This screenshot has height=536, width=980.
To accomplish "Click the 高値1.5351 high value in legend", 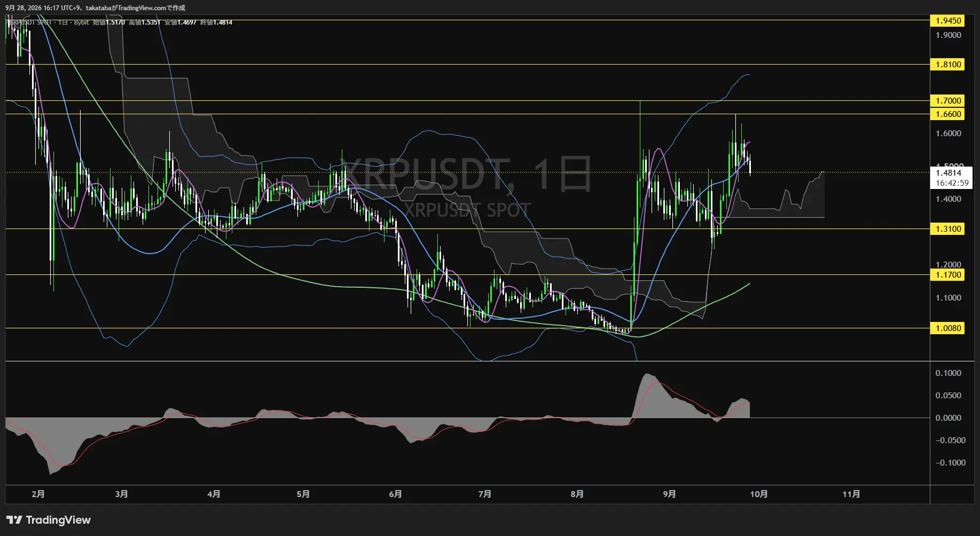I will click(x=145, y=22).
